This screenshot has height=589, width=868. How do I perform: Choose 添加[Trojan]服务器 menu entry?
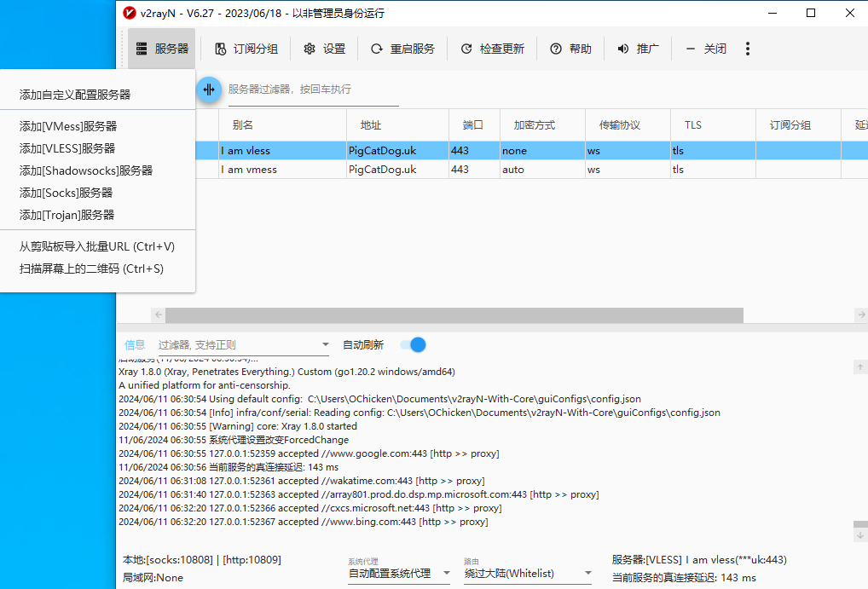click(x=67, y=215)
